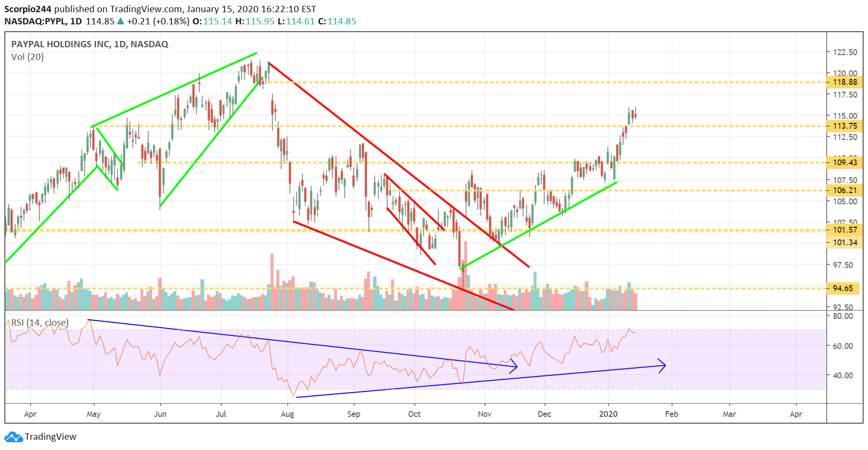Click the 60.00 RSI axis value
This screenshot has width=868, height=450.
[843, 346]
